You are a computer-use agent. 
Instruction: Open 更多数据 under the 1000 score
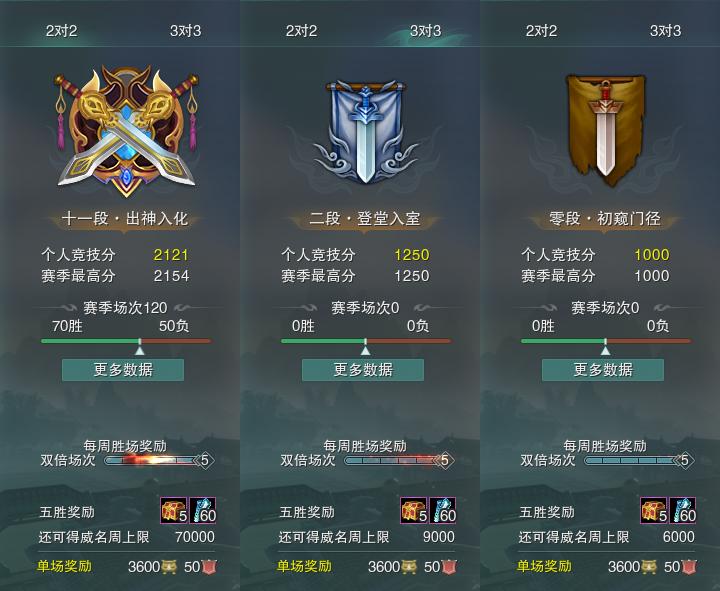603,370
